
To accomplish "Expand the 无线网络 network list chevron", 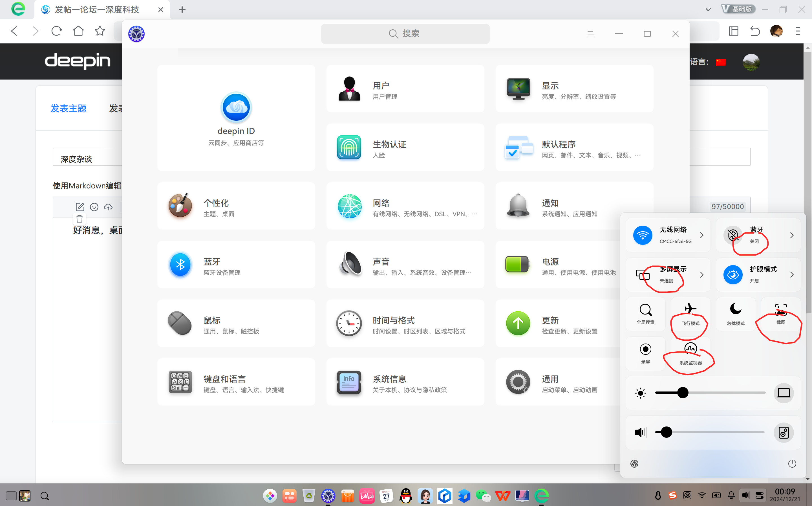I will (702, 235).
